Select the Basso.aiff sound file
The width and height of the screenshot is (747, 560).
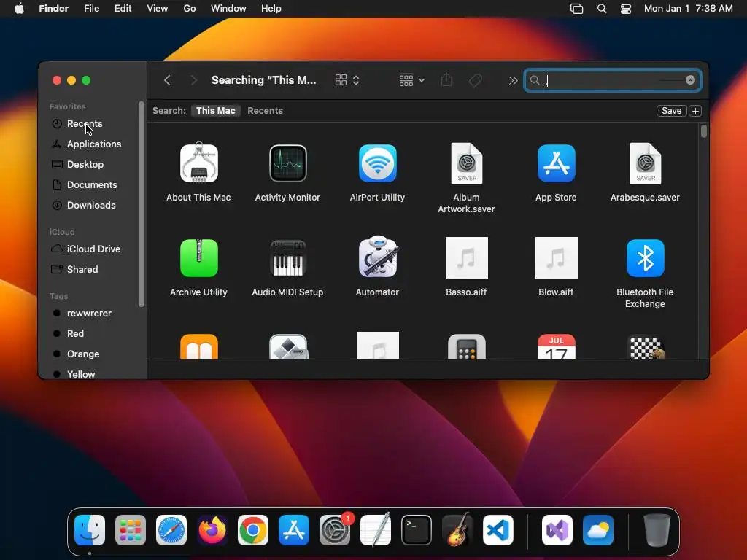point(466,258)
